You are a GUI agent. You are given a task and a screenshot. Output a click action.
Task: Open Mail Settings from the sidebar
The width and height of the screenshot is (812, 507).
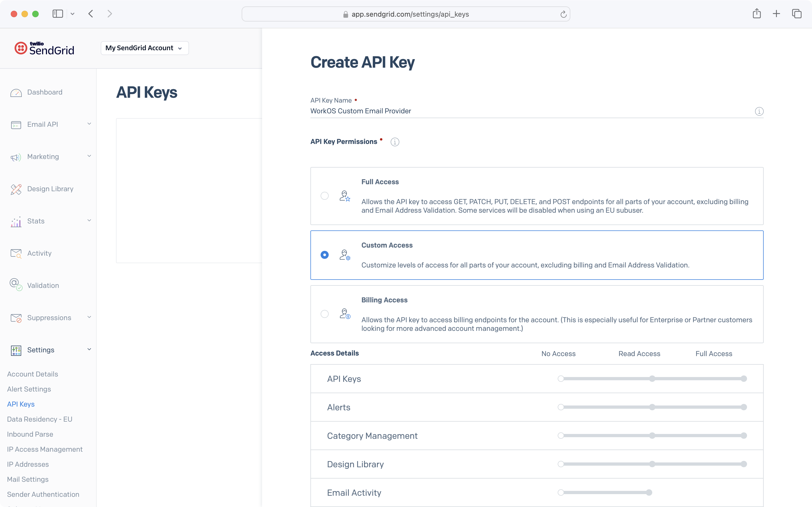(28, 479)
